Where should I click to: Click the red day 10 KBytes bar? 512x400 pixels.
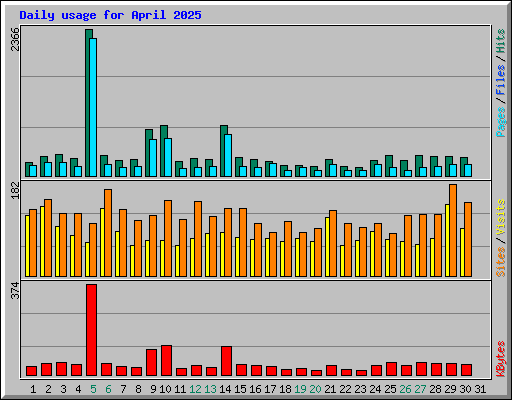pos(167,361)
